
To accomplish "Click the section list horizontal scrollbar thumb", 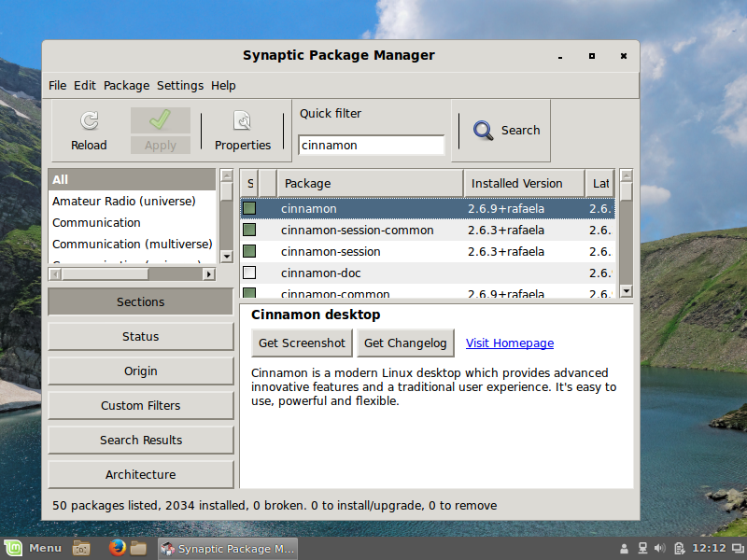I will tap(105, 274).
